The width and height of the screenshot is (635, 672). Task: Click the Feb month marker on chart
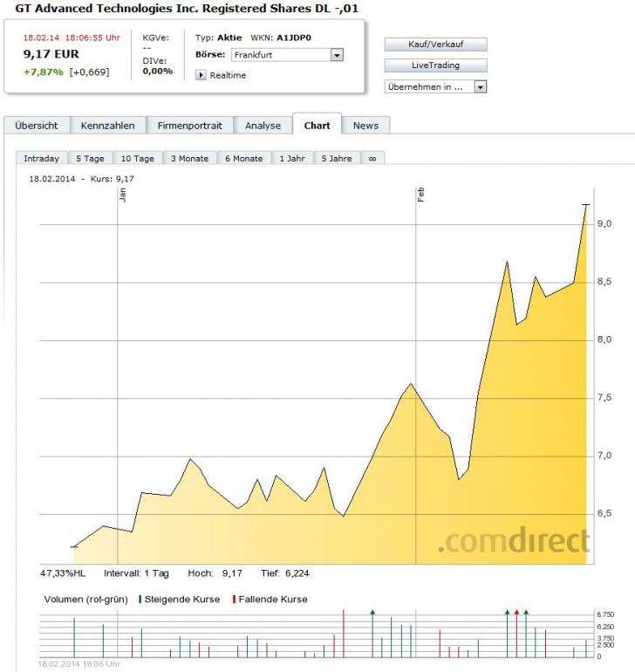click(x=420, y=195)
